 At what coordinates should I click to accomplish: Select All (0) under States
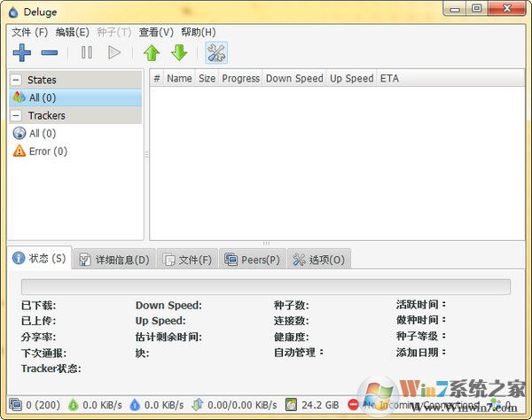(75, 97)
